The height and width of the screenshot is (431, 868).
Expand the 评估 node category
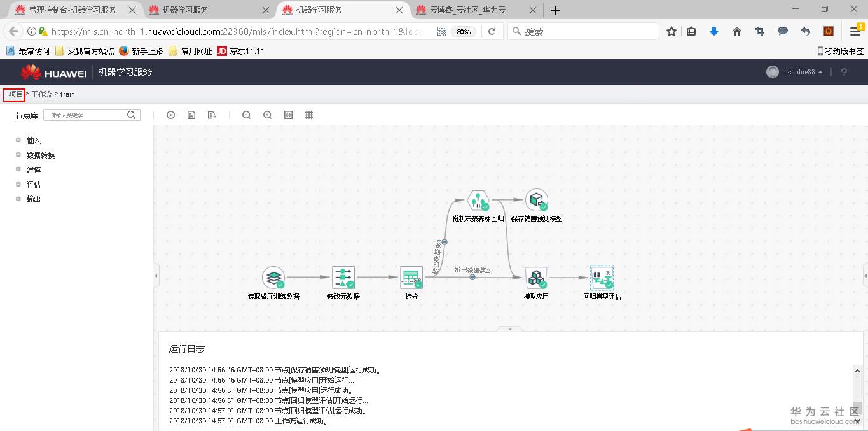tap(18, 184)
